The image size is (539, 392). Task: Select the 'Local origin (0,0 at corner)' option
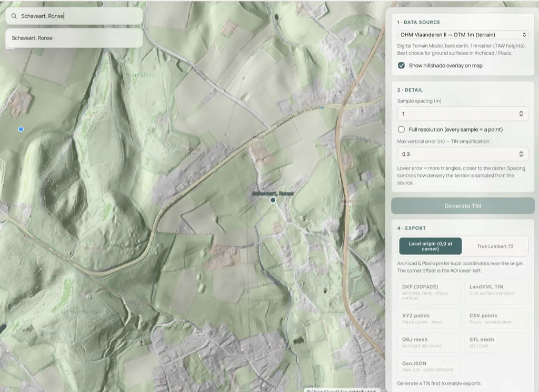(x=431, y=246)
